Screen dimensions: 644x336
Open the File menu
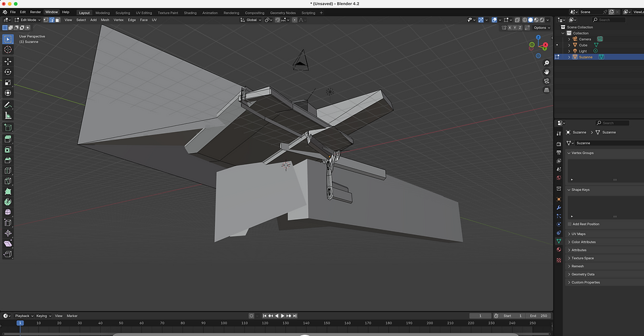tap(12, 12)
